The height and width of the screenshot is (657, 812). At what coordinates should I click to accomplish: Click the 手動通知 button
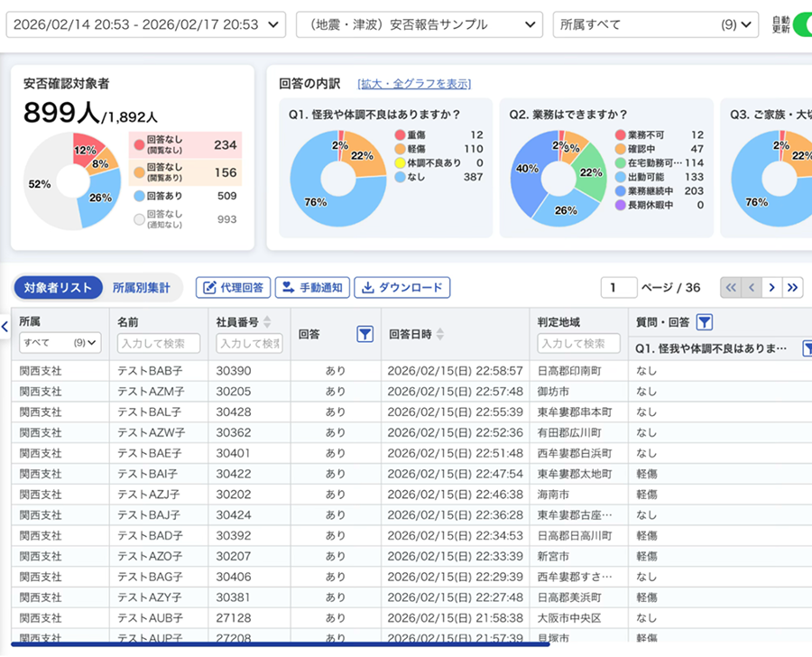[312, 288]
